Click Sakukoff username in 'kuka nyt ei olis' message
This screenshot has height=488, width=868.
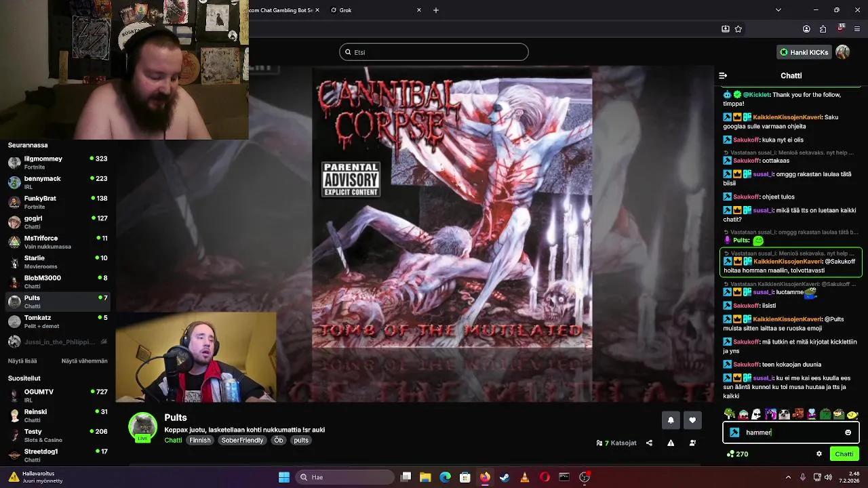coord(745,140)
